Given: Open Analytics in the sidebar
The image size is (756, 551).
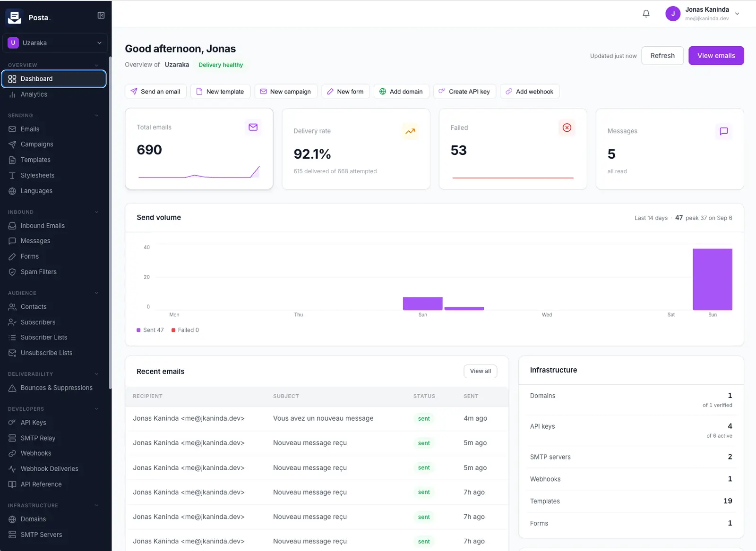Looking at the screenshot, I should [x=53, y=94].
